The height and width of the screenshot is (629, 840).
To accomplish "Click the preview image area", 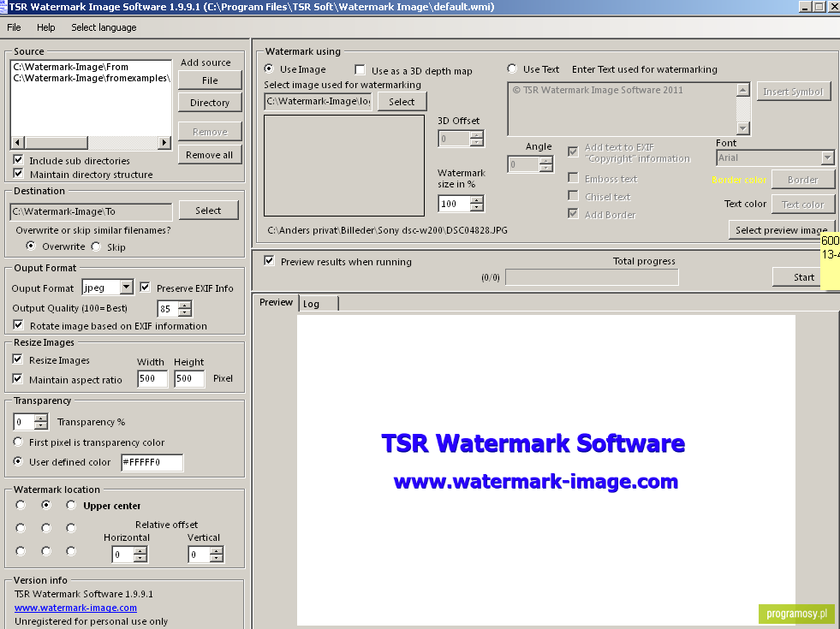I will click(x=546, y=470).
